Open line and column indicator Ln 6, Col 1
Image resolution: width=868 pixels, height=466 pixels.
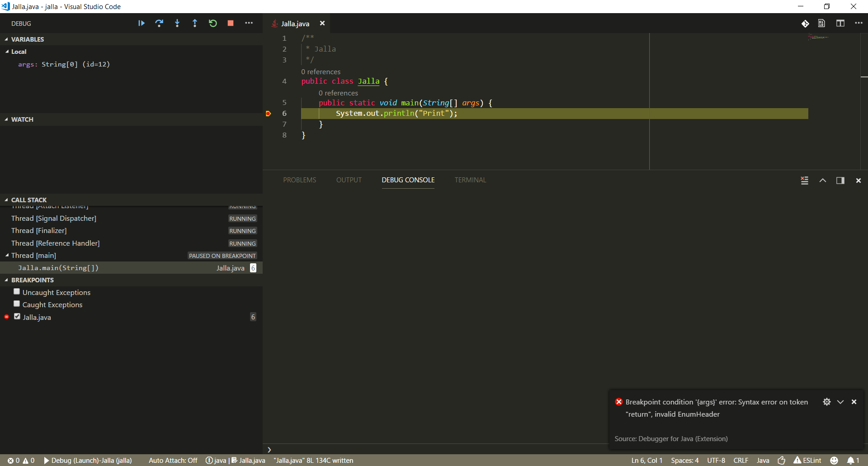point(647,460)
